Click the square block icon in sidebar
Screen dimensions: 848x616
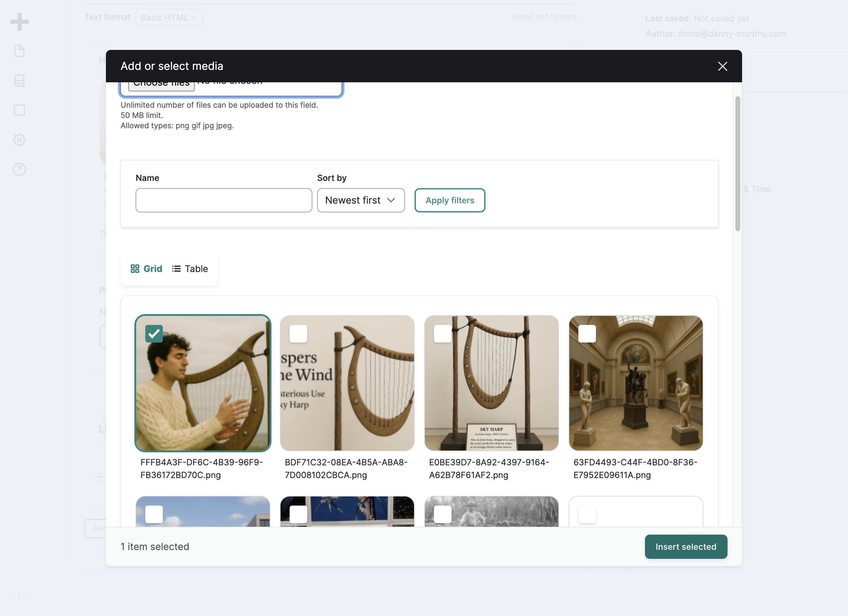(x=19, y=110)
